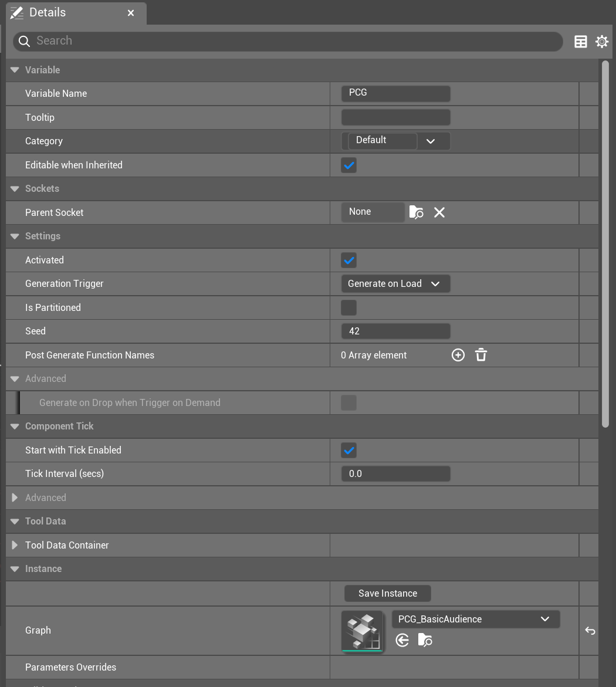Image resolution: width=616 pixels, height=687 pixels.
Task: Click the Seed value field 42
Action: click(395, 331)
